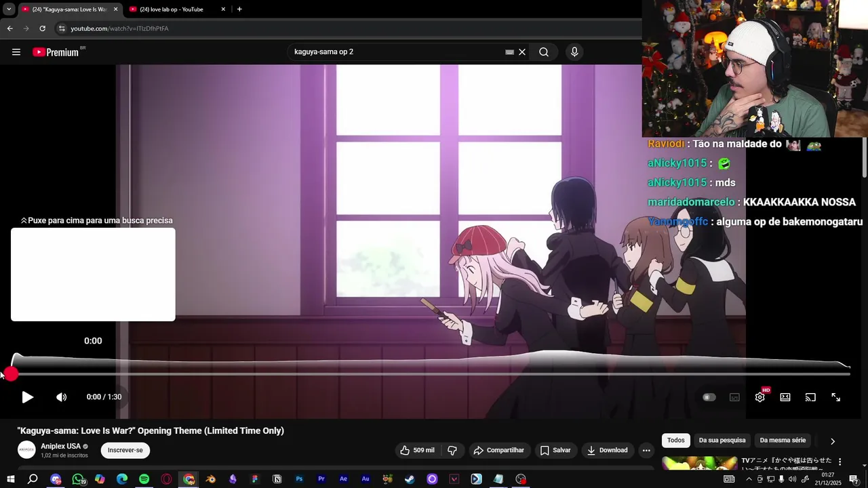868x488 pixels.
Task: Open the YouTube hamburger guide menu
Action: 16,52
